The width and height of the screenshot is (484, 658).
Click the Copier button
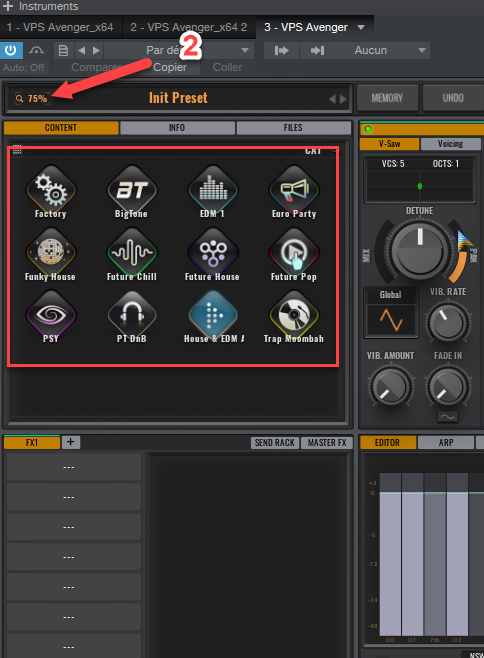pos(170,67)
